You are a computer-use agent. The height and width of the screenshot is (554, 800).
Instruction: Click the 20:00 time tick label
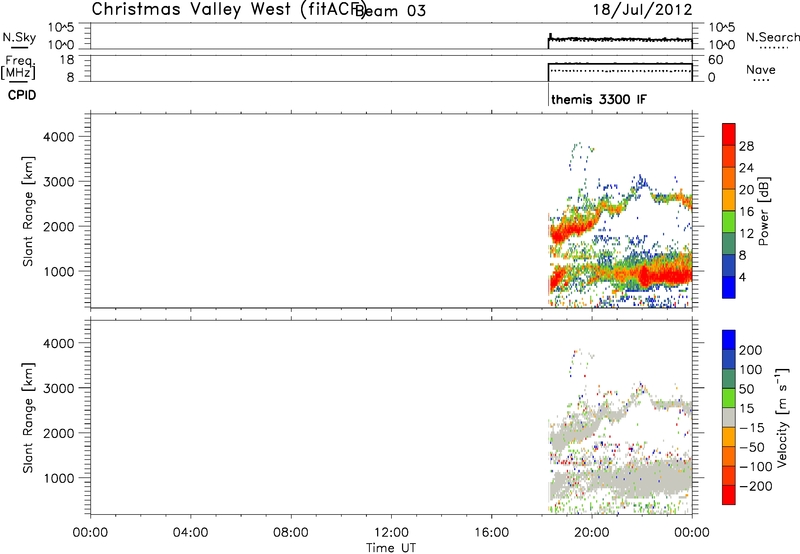pyautogui.click(x=591, y=533)
